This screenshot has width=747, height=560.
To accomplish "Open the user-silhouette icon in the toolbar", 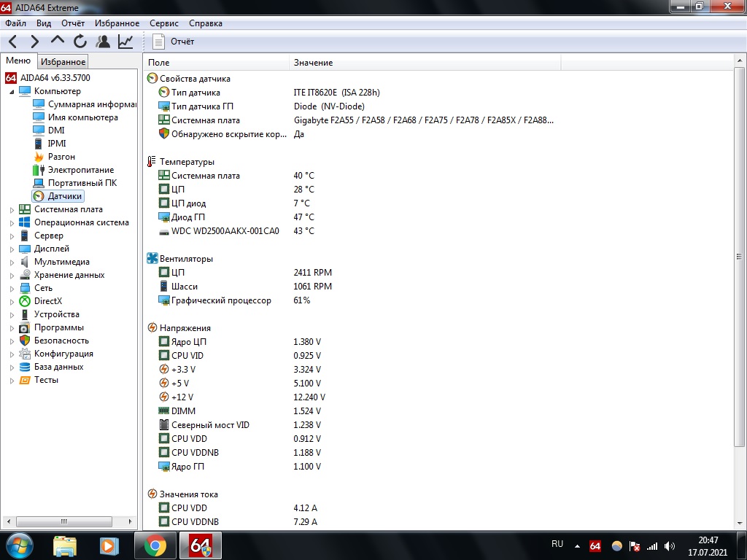I will tap(102, 42).
